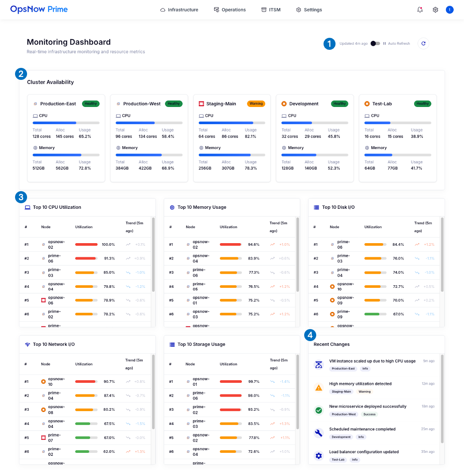
Task: Open the user avatar menu
Action: click(449, 10)
